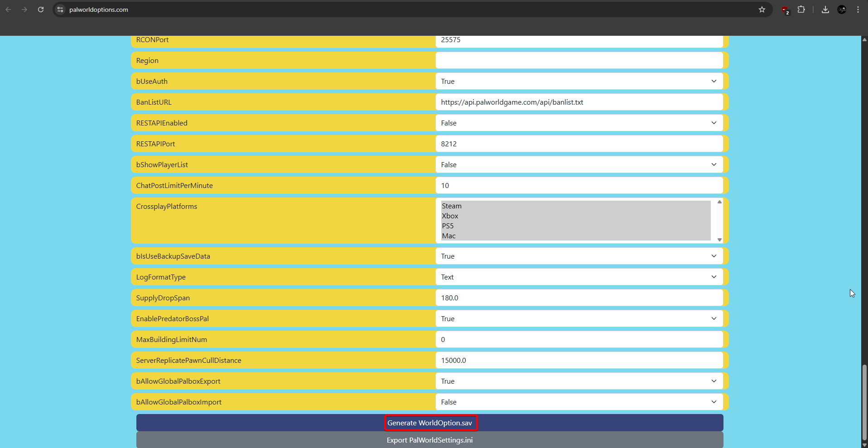Click the SupplyDropSpan input field

(x=579, y=298)
